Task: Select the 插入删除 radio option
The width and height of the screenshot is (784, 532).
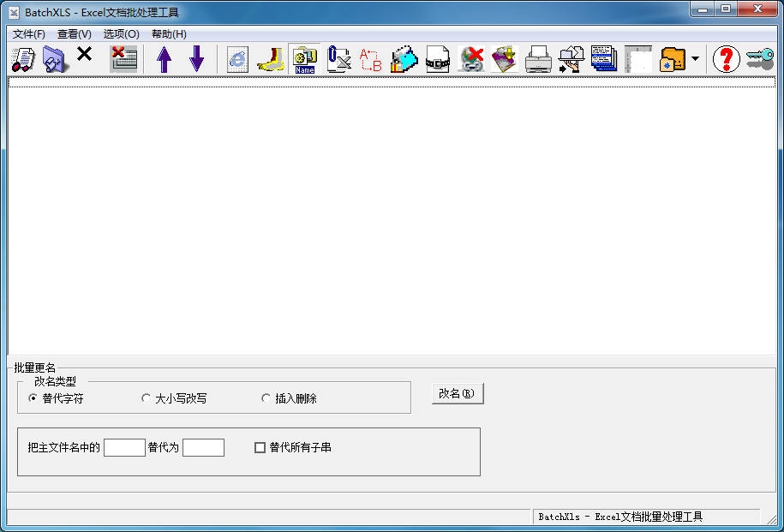Action: pos(289,398)
